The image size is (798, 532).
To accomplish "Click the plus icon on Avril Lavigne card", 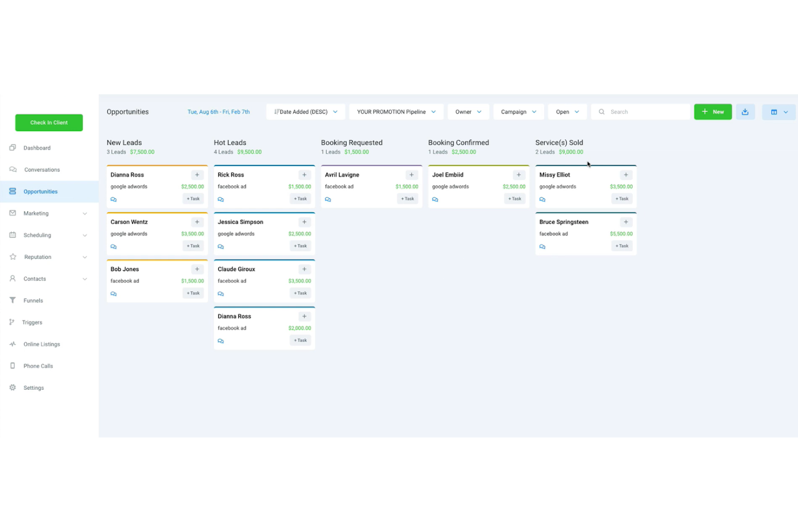I will (412, 175).
